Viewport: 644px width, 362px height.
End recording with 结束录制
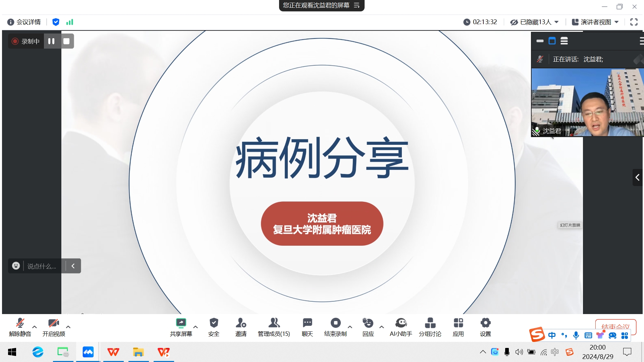coord(335,327)
